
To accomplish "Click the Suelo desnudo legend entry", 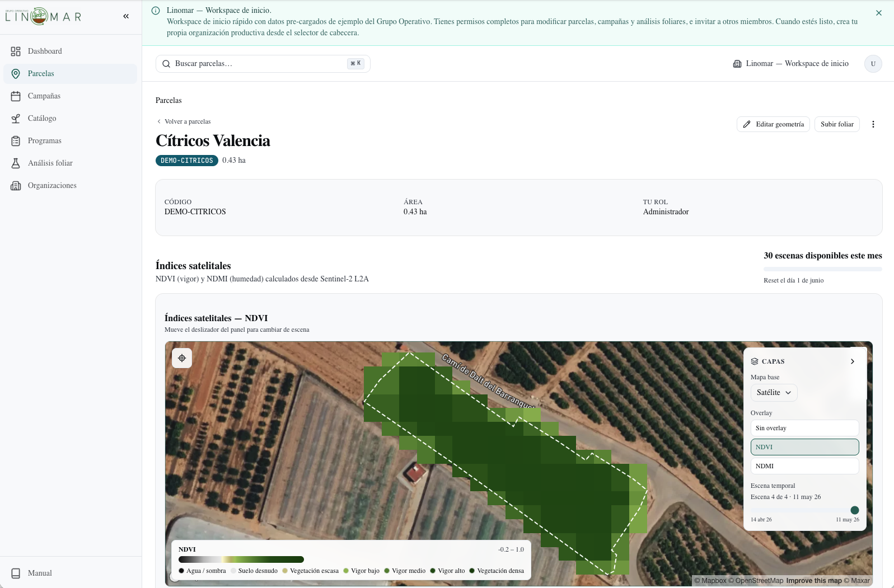I will [254, 571].
